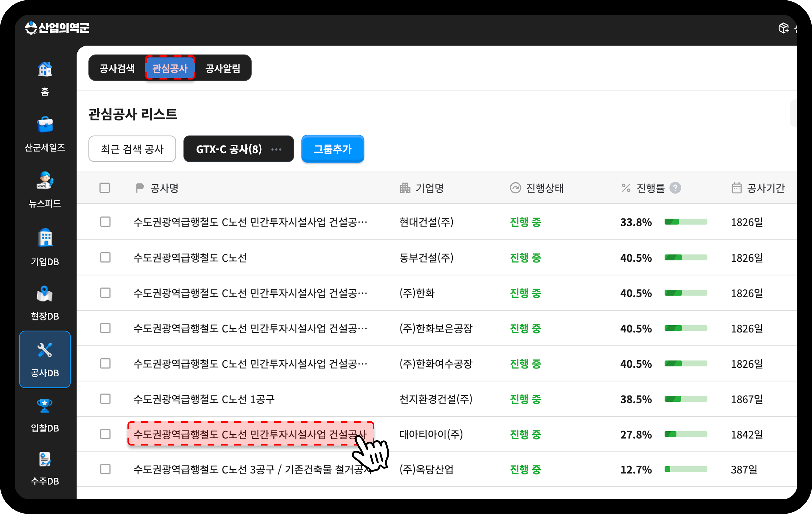
Task: Switch to the 공사알림 tab
Action: click(223, 68)
